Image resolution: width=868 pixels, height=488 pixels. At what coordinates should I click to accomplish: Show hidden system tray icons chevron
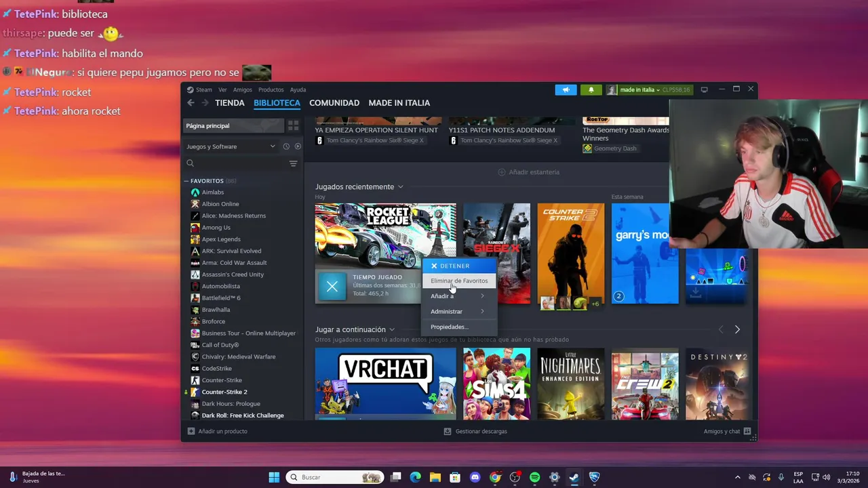[738, 477]
